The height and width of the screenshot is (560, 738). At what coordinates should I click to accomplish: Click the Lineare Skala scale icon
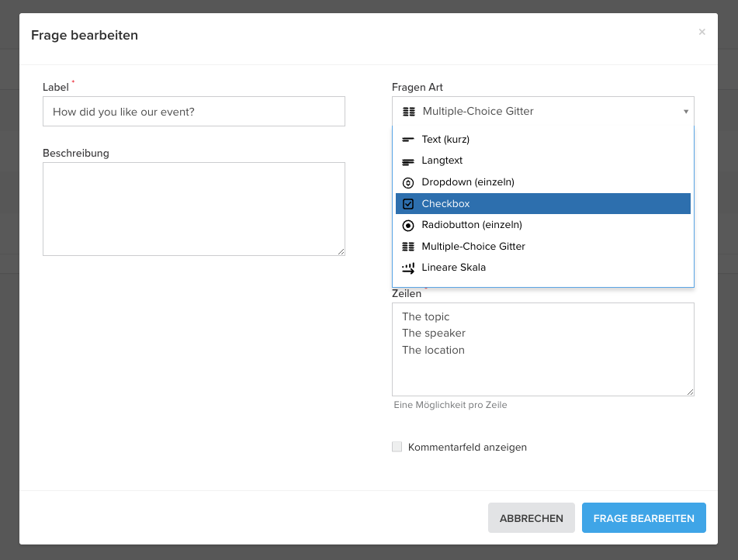pyautogui.click(x=408, y=268)
